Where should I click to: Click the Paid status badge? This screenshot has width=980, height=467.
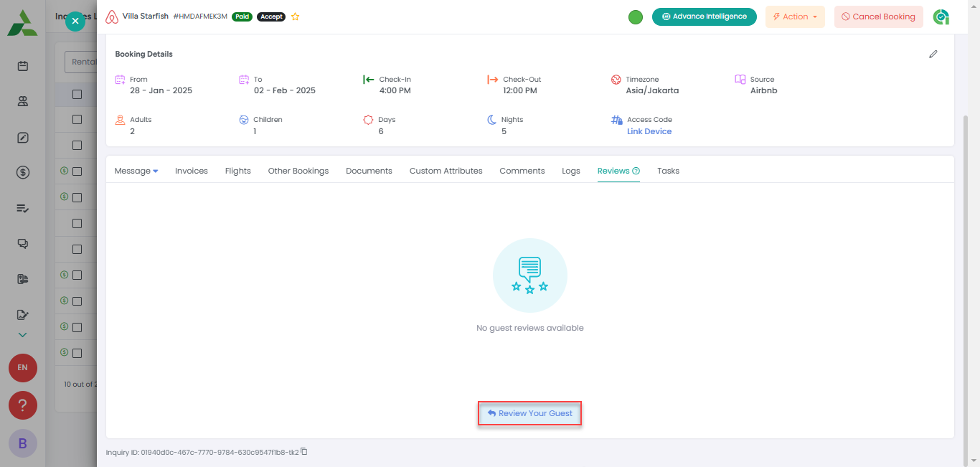[242, 16]
